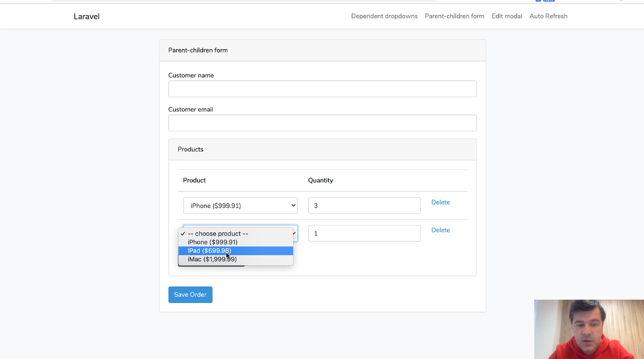The height and width of the screenshot is (359, 644).
Task: Click the webcam video thumbnail
Action: pyautogui.click(x=589, y=329)
